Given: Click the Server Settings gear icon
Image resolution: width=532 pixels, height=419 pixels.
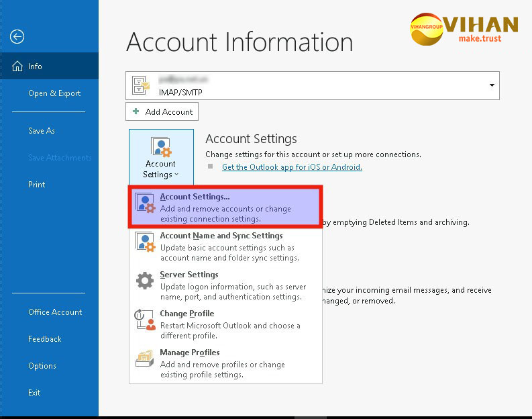Looking at the screenshot, I should pos(145,281).
